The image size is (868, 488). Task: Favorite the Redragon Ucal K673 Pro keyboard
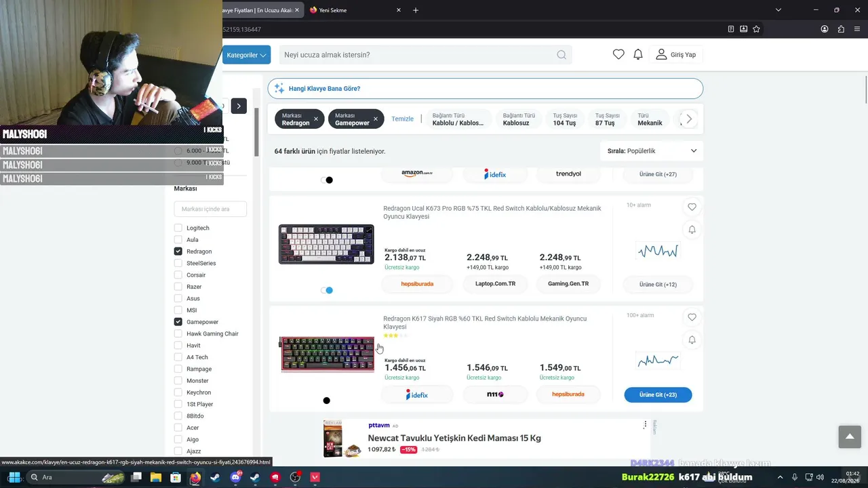[692, 207]
